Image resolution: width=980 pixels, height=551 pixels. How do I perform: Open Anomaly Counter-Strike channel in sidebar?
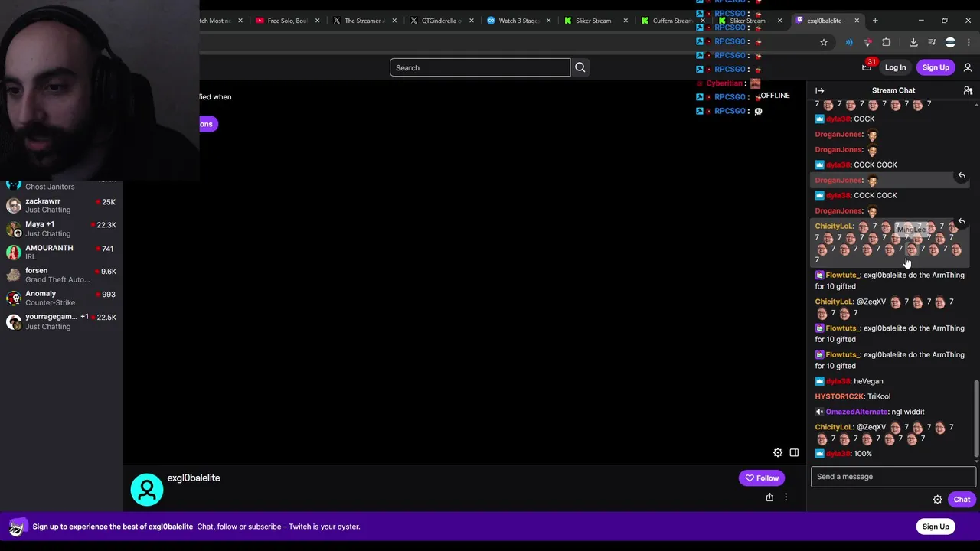point(61,298)
